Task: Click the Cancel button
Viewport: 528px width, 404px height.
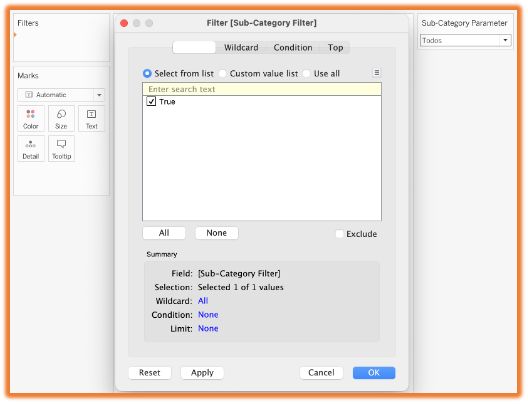Action: [321, 373]
